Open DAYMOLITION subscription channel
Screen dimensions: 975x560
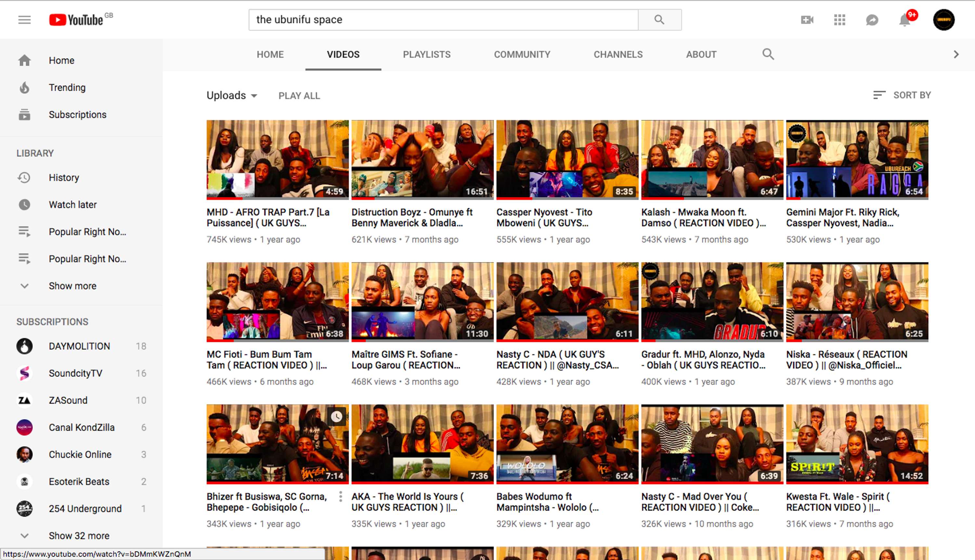[81, 346]
